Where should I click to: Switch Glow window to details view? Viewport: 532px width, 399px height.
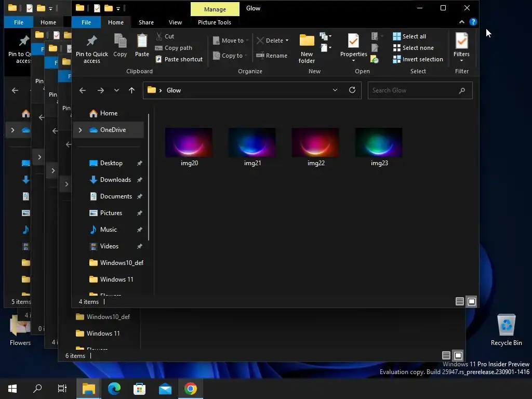click(x=460, y=302)
